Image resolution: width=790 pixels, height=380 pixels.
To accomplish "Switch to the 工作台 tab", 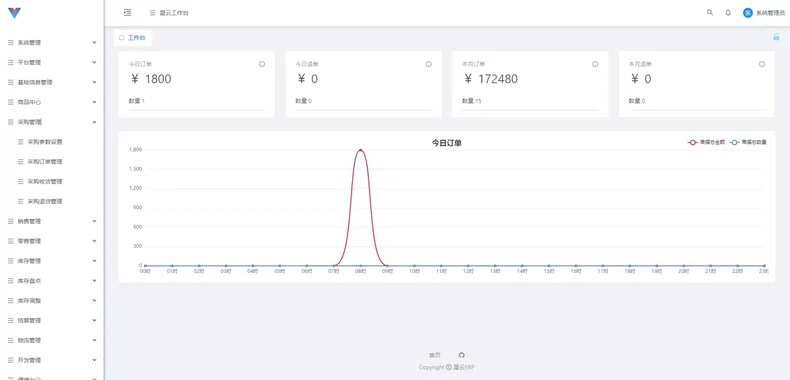I will 133,38.
